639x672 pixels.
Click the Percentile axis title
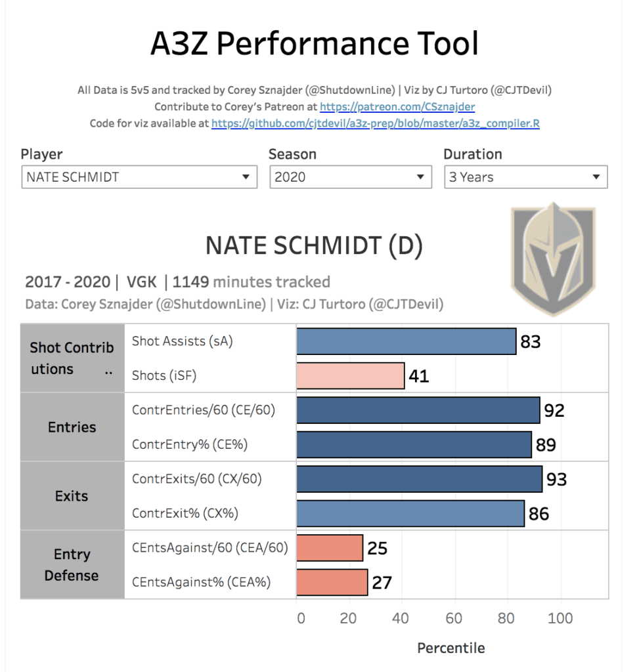click(x=451, y=648)
